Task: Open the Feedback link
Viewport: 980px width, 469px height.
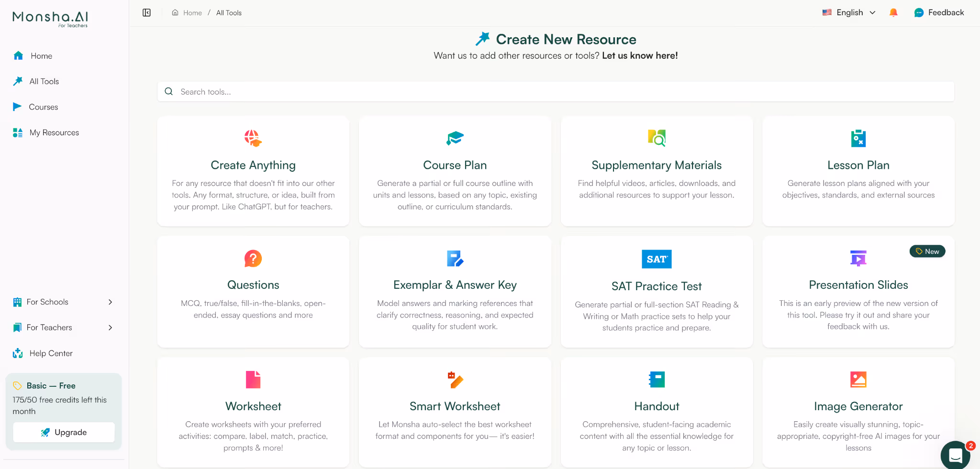Action: tap(939, 12)
